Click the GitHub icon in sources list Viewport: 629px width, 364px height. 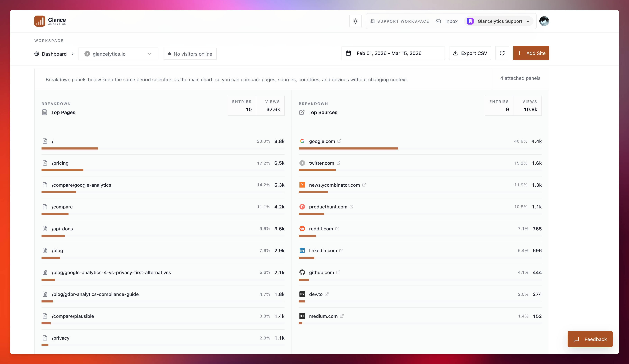point(302,272)
